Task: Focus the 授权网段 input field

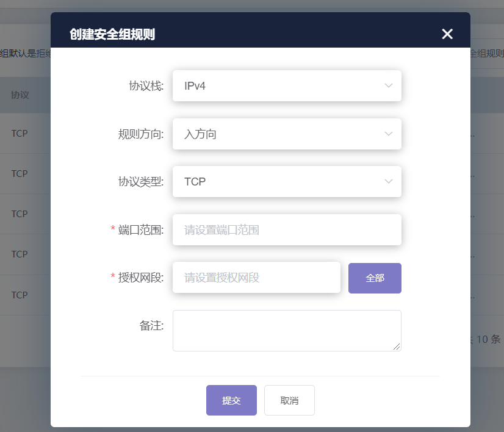Action: 256,278
